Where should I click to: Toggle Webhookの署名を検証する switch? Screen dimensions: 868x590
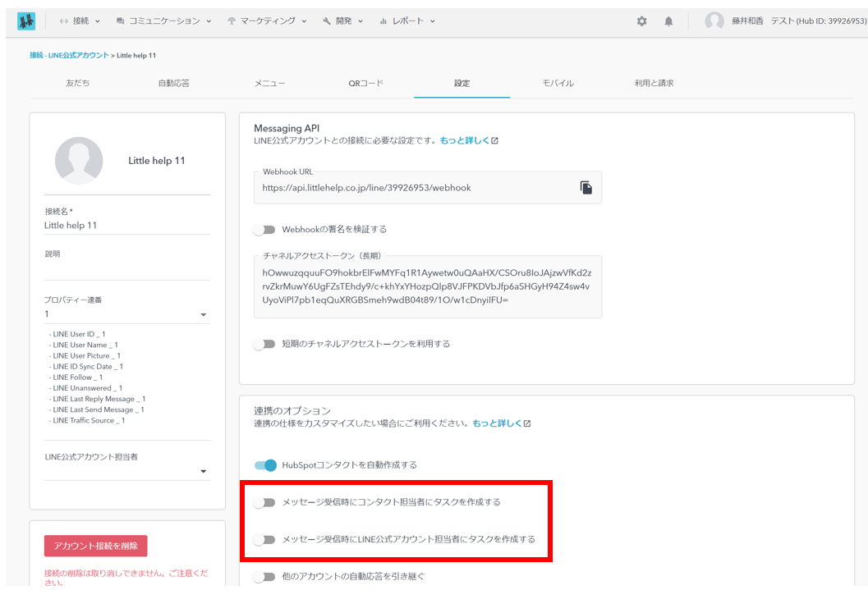pos(264,230)
